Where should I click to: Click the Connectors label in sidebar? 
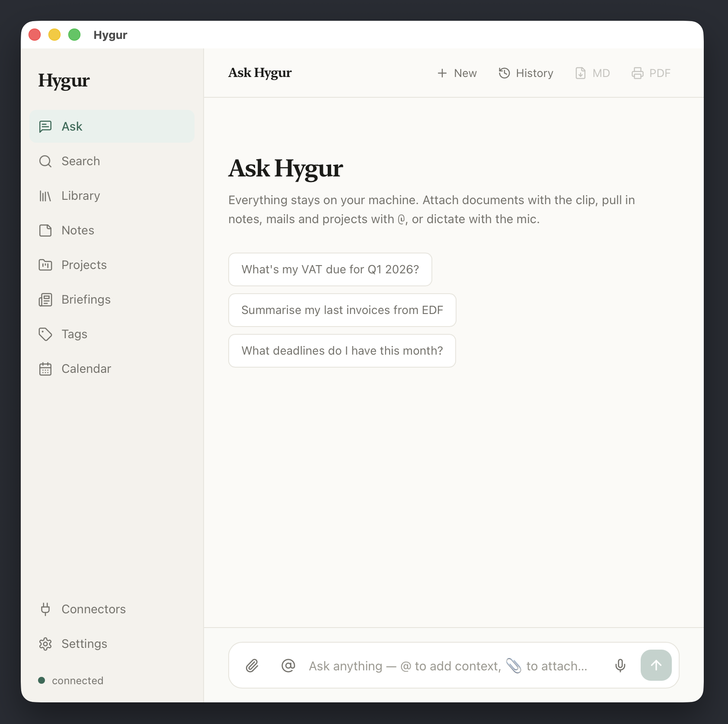pos(94,609)
